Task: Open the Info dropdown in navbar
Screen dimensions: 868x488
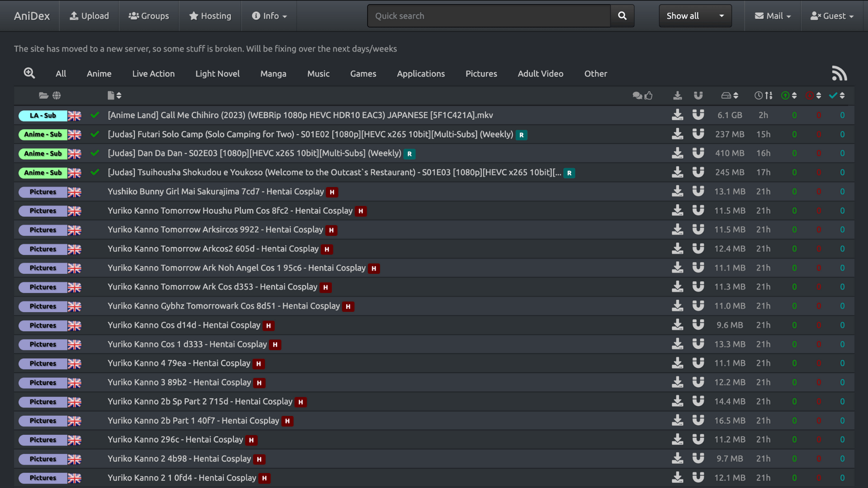Action: pos(269,16)
